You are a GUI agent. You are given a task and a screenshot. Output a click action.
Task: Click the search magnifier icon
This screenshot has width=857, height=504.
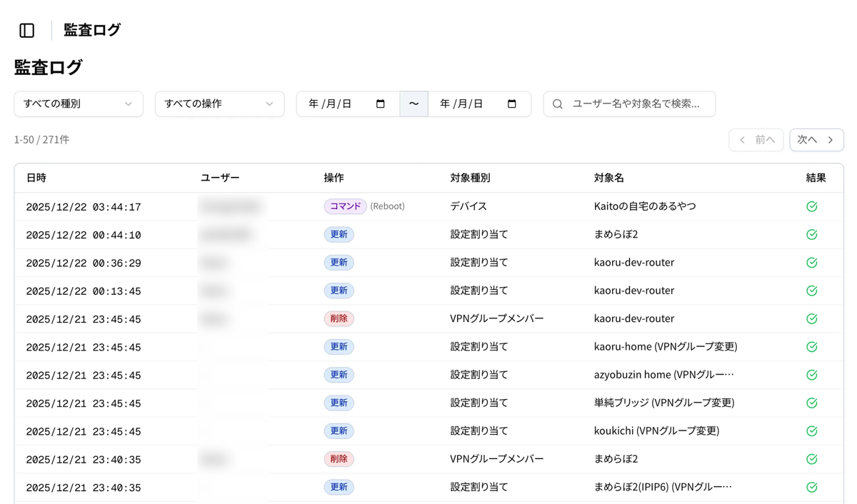(x=558, y=104)
